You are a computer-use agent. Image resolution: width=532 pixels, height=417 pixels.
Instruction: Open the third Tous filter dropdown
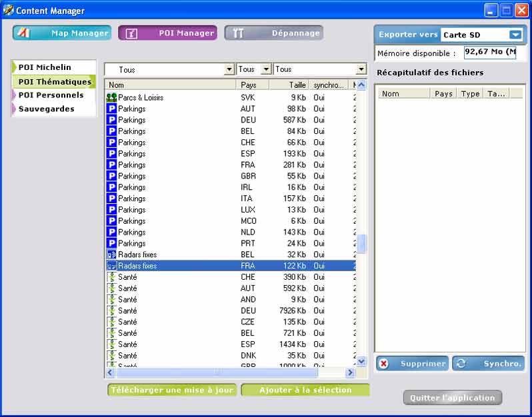(361, 69)
